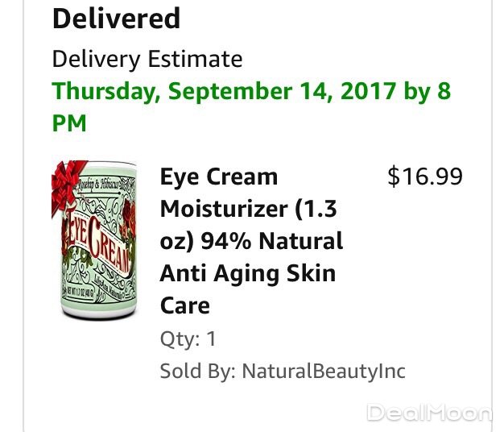This screenshot has height=432, width=504.
Task: Select the Delivered status heading
Action: pos(116,19)
